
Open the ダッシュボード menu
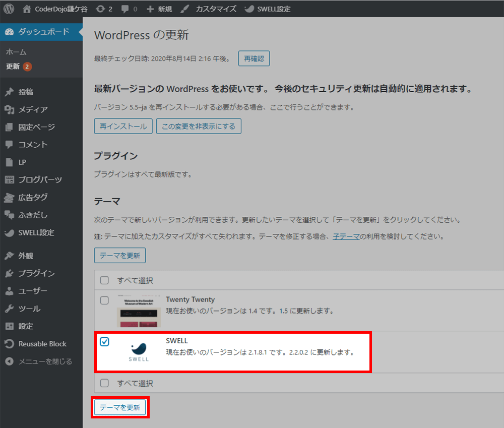tap(41, 32)
